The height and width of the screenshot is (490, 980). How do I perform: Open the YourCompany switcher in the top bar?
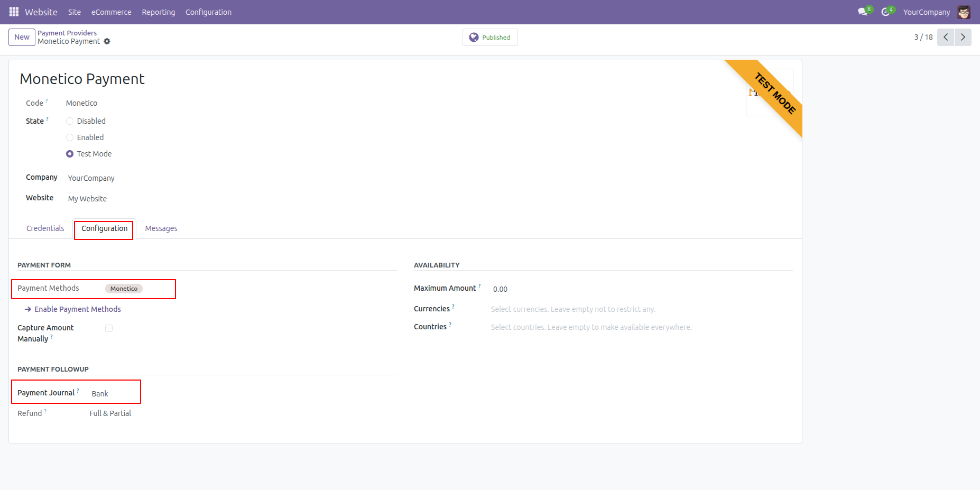[926, 12]
